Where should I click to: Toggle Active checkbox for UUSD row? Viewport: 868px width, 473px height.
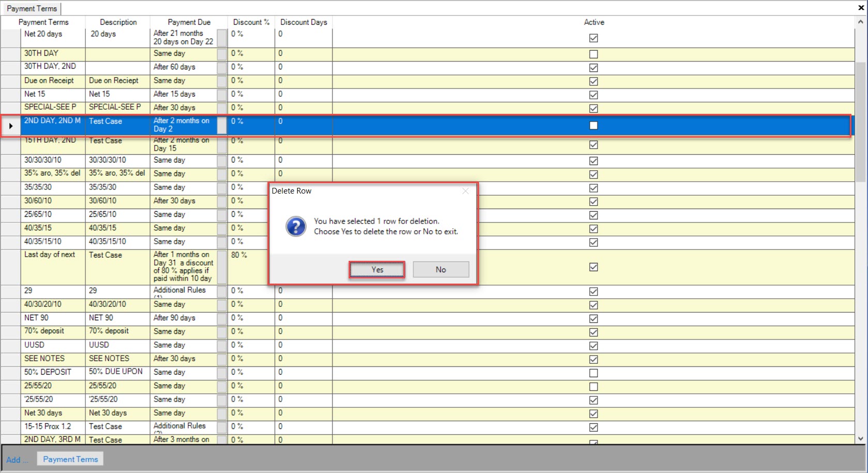[x=594, y=346]
